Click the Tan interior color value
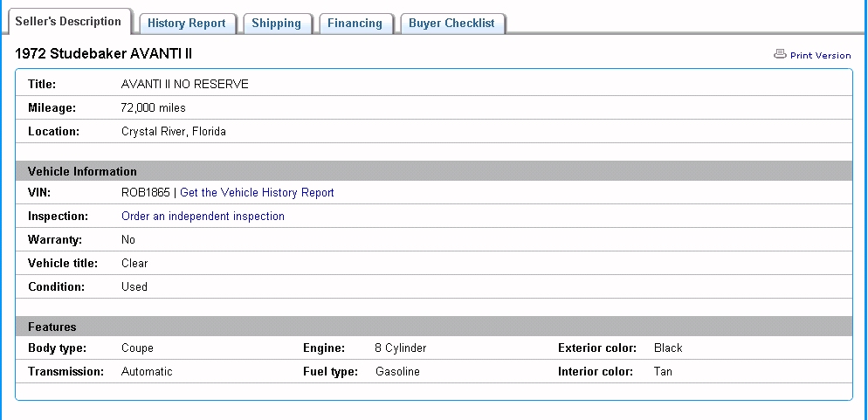This screenshot has height=420, width=868. tap(663, 371)
